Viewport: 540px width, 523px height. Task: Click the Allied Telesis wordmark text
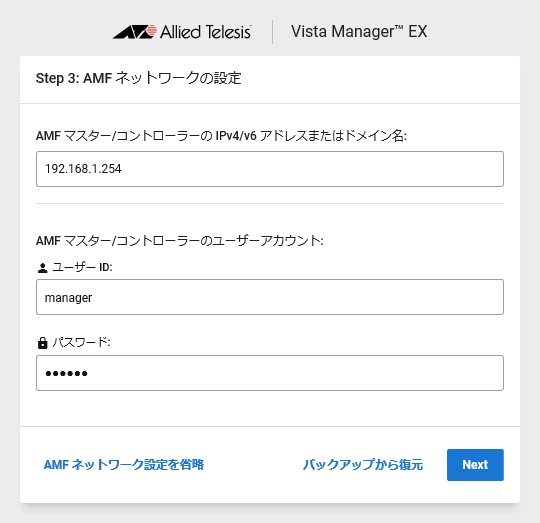click(206, 32)
